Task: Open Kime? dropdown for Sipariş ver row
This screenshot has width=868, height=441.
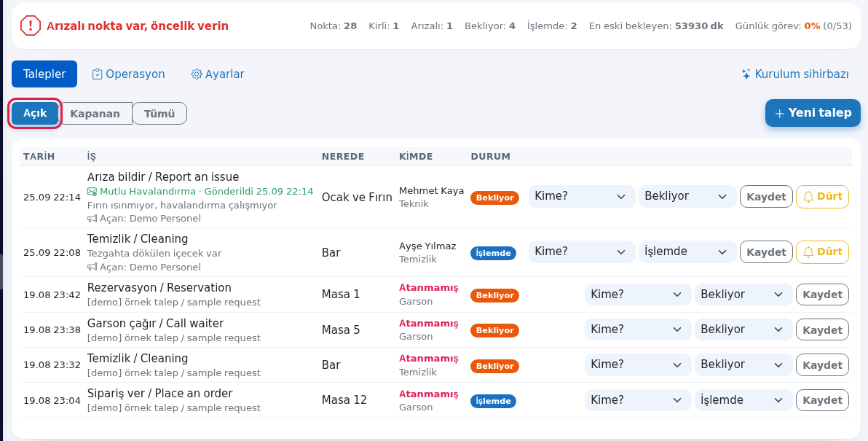Action: [x=638, y=400]
